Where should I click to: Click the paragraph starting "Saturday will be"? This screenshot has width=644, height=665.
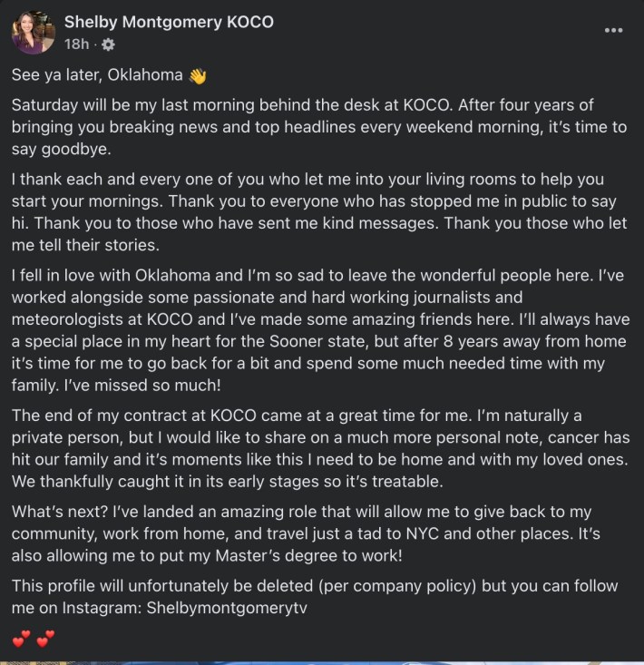(x=319, y=127)
